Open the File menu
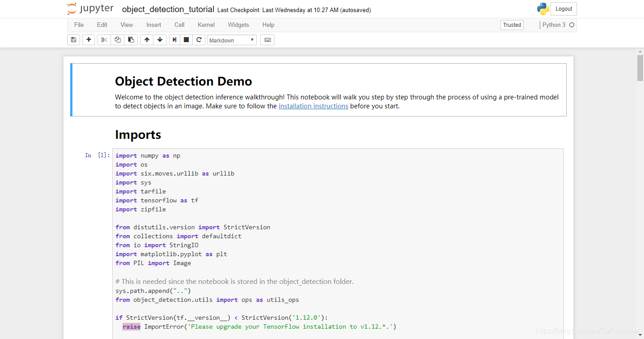Image resolution: width=644 pixels, height=339 pixels. click(x=79, y=25)
